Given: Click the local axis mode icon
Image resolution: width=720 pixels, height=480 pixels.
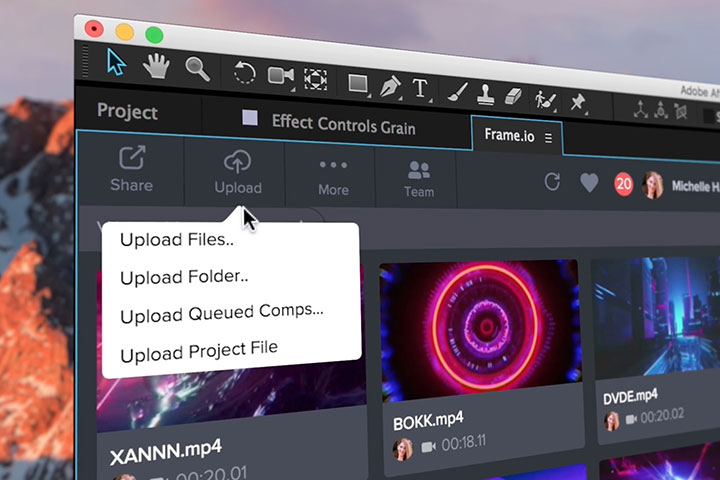Looking at the screenshot, I should [x=641, y=109].
